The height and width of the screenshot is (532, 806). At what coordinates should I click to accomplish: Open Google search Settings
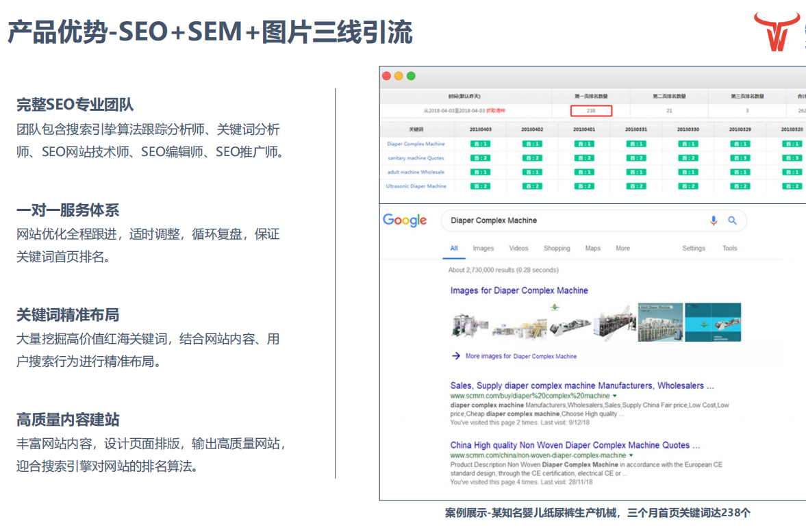tap(693, 249)
